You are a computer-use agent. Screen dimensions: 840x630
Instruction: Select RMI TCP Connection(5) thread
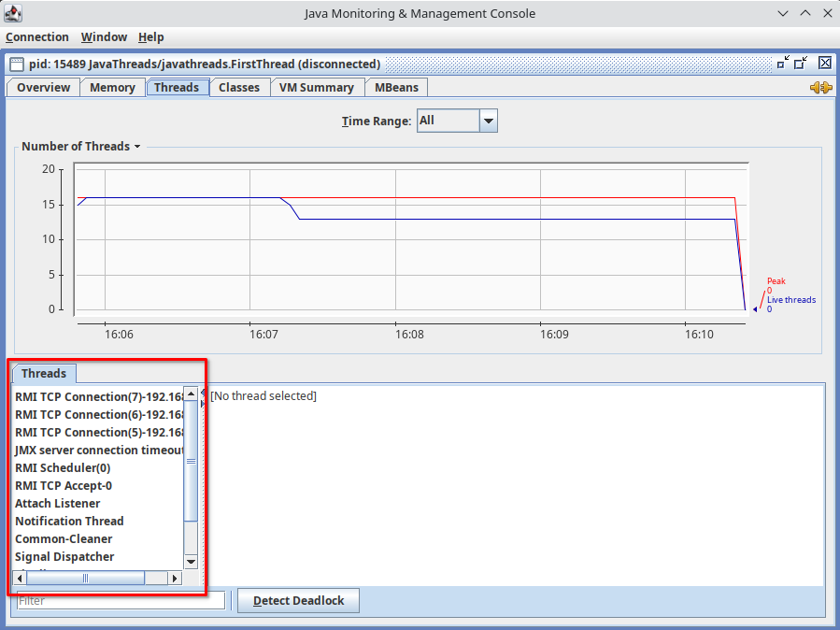[x=99, y=433]
